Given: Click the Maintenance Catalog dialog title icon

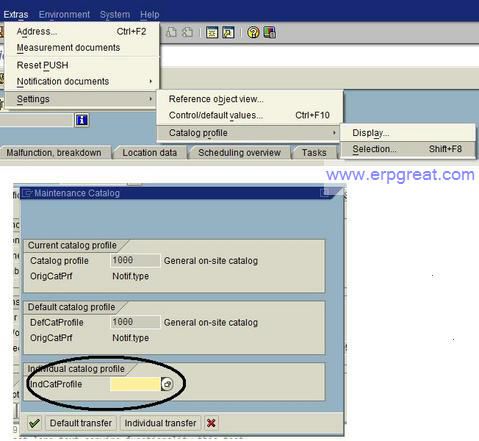Looking at the screenshot, I should click(x=28, y=193).
